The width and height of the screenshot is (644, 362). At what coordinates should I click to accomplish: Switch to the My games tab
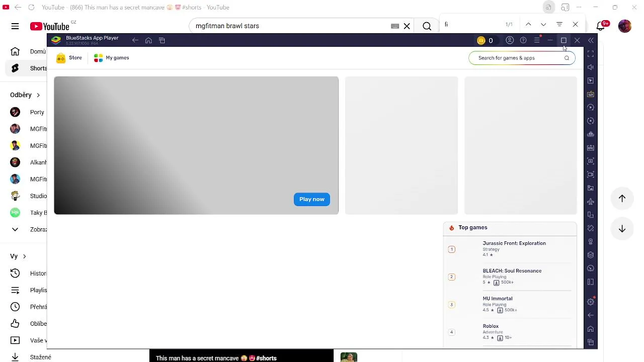[x=111, y=58]
